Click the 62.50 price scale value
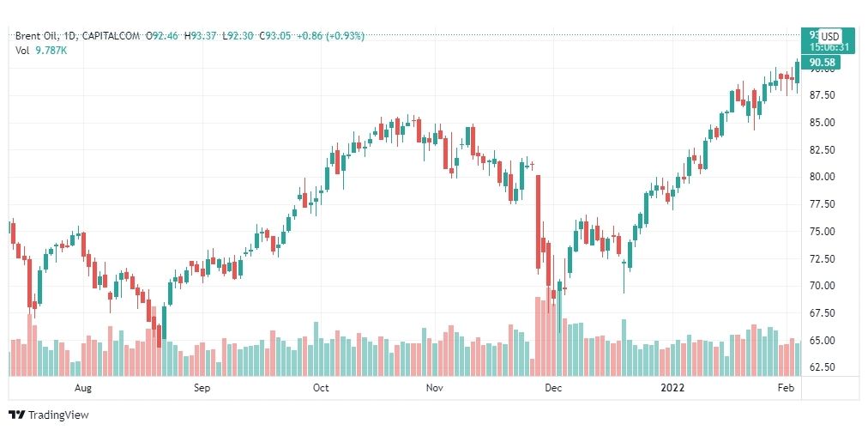Viewport: 868px width, 430px height. (822, 366)
